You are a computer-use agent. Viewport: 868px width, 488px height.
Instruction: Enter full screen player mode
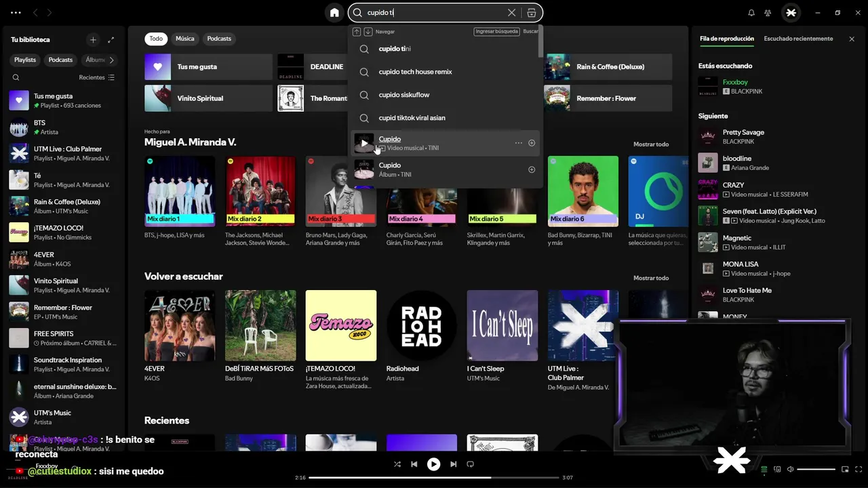(858, 469)
